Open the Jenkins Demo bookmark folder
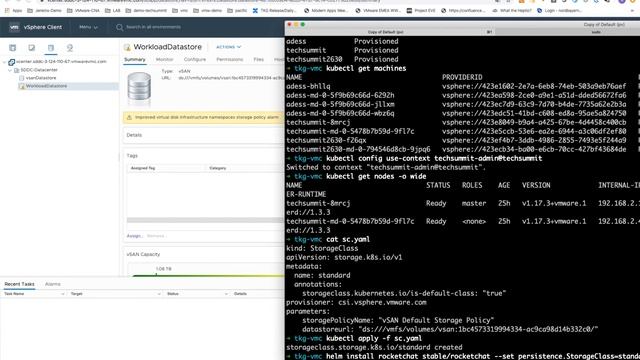640x360 pixels. [44, 11]
